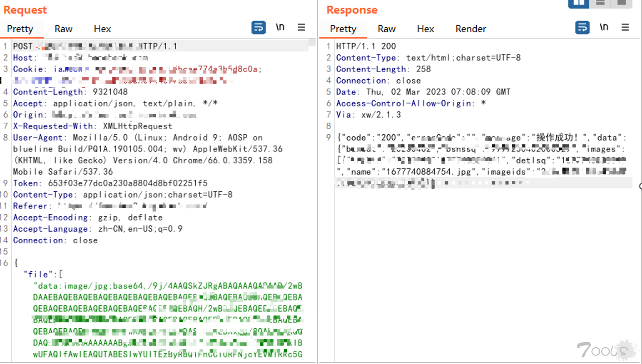
Task: Switch to the Raw tab in Response panel
Action: click(386, 29)
